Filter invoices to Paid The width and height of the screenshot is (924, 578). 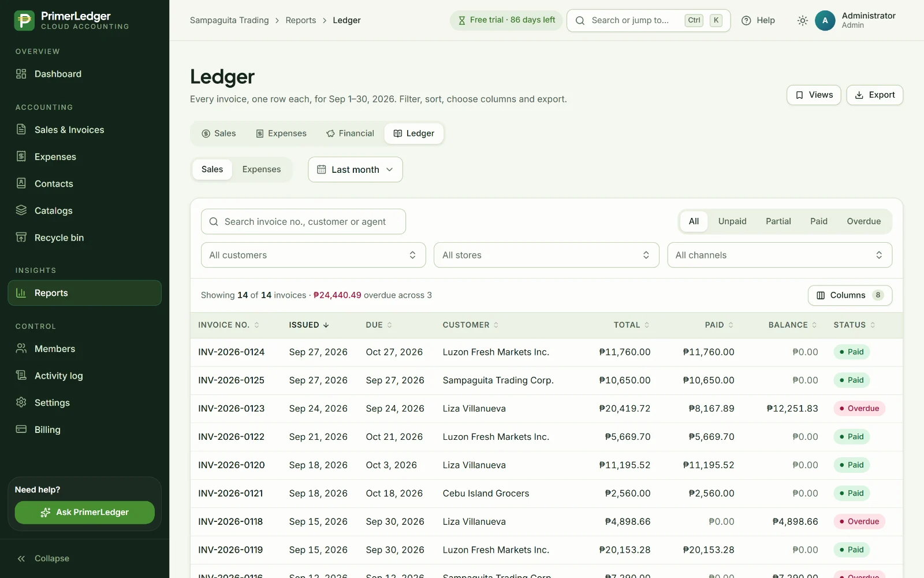(818, 221)
